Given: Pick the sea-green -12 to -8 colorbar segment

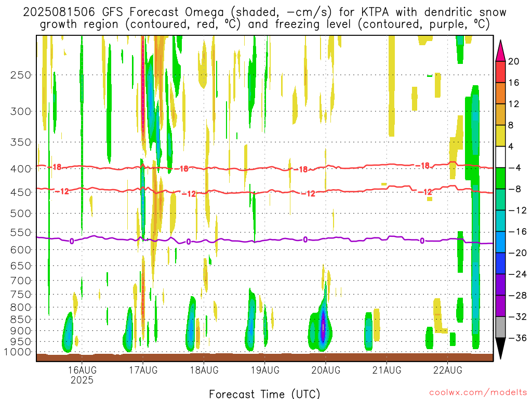Looking at the screenshot, I should [x=500, y=200].
